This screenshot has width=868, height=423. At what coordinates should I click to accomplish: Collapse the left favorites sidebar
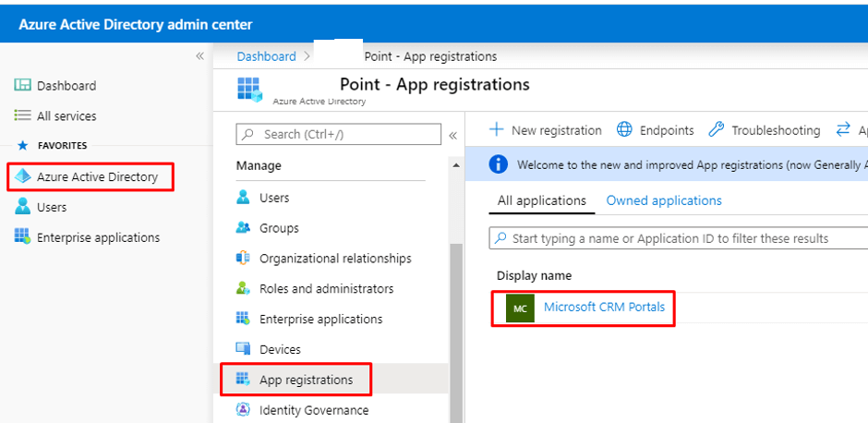point(199,56)
